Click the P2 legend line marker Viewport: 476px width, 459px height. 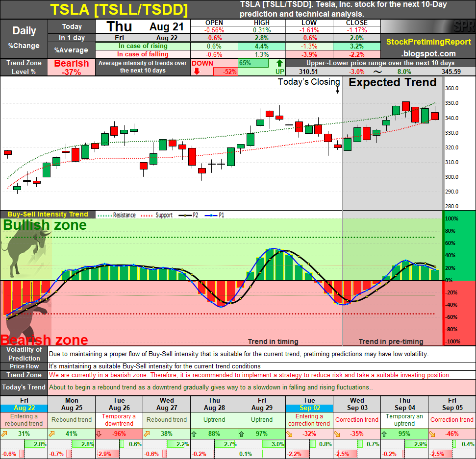tap(185, 216)
